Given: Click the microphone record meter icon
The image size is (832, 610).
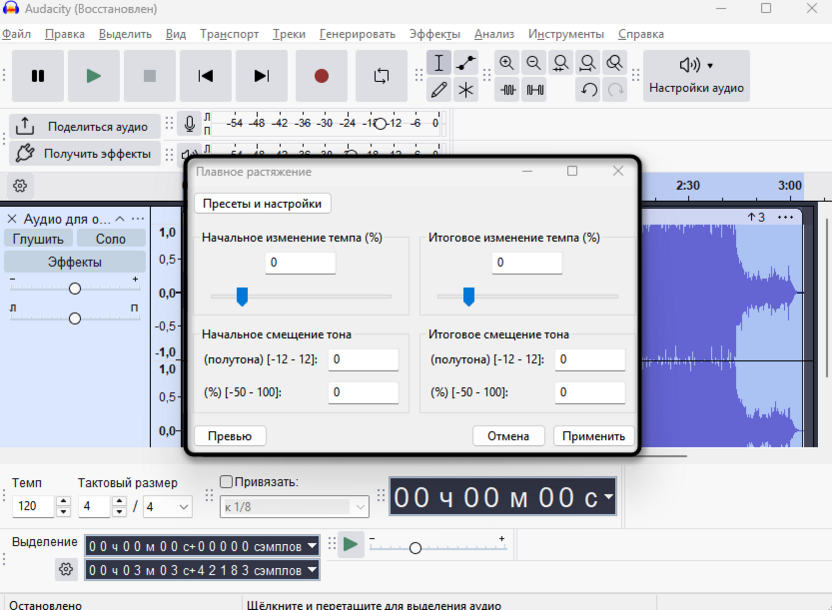Looking at the screenshot, I should [189, 124].
